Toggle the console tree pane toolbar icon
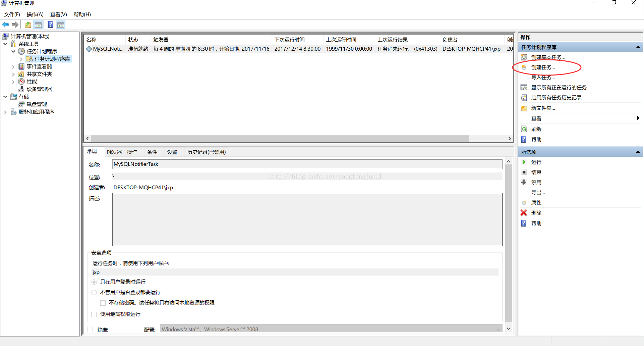The image size is (644, 346). pyautogui.click(x=38, y=24)
